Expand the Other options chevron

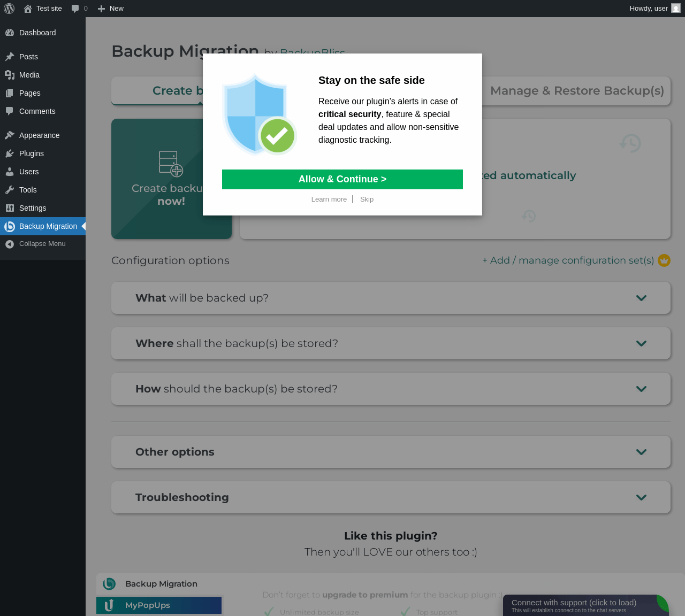[642, 452]
